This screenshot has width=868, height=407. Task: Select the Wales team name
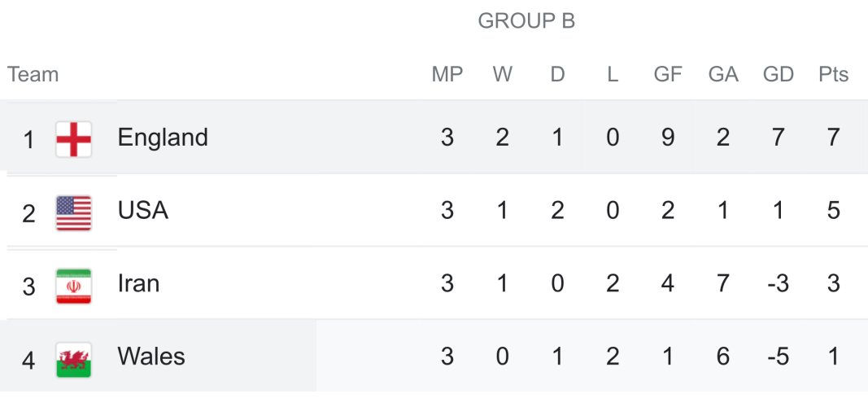tap(151, 357)
